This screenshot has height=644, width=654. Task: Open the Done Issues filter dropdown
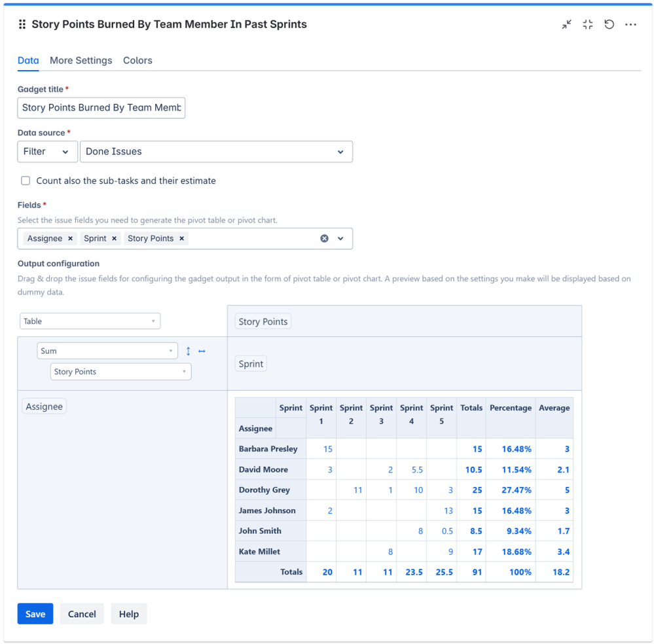point(216,151)
